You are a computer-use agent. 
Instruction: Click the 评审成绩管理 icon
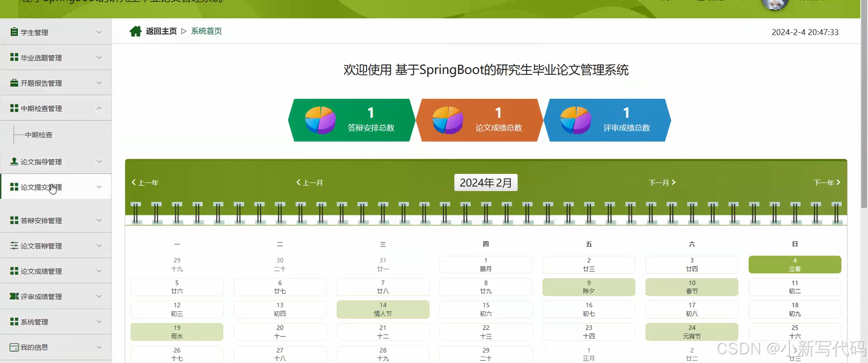click(14, 296)
